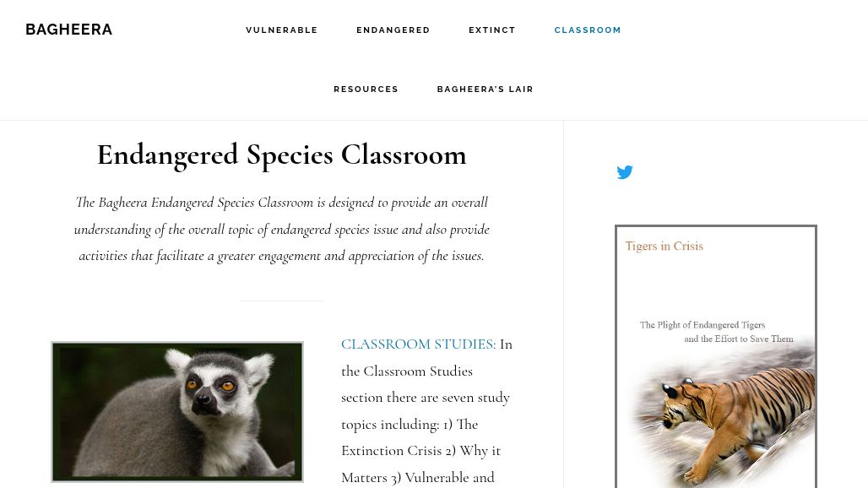Click "and the Effort to Save Them" text
The height and width of the screenshot is (488, 868).
[738, 339]
